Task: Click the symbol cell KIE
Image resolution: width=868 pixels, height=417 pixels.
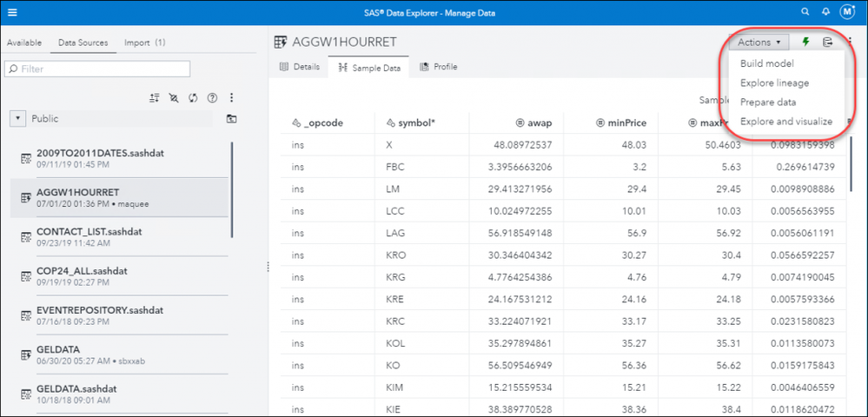Action: click(392, 408)
